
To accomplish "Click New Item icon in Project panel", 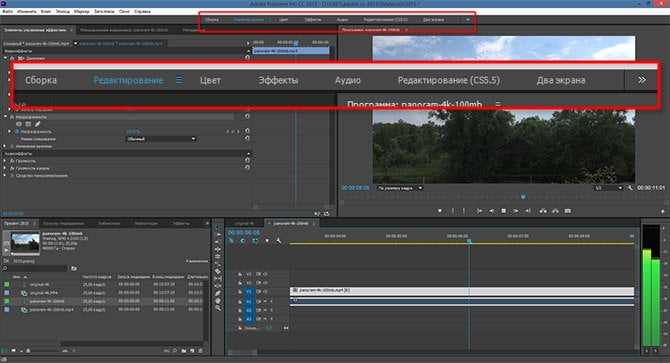I will (x=192, y=351).
